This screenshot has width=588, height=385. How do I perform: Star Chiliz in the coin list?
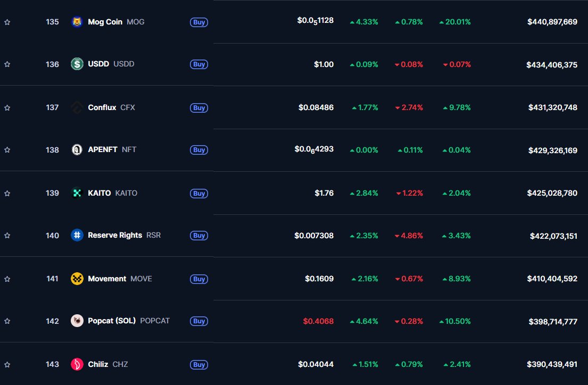[x=7, y=364]
